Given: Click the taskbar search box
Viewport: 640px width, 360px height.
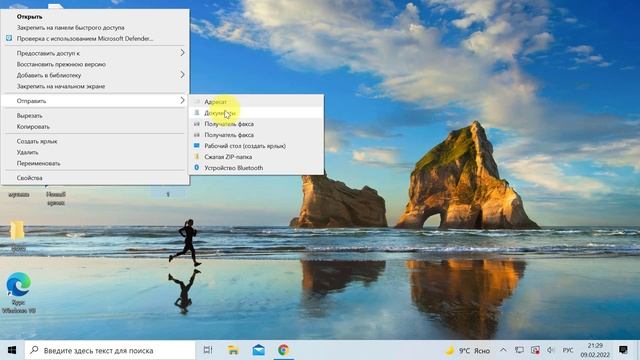Looking at the screenshot, I should coord(110,350).
